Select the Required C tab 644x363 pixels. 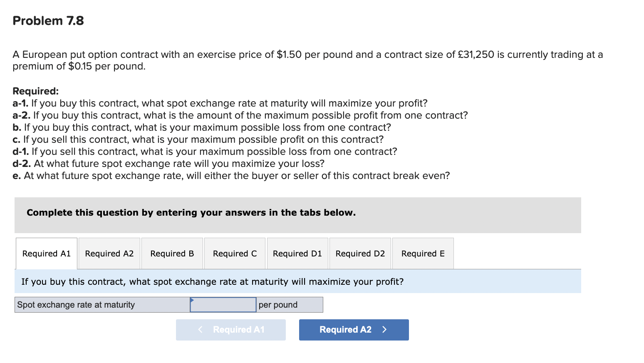click(x=235, y=253)
